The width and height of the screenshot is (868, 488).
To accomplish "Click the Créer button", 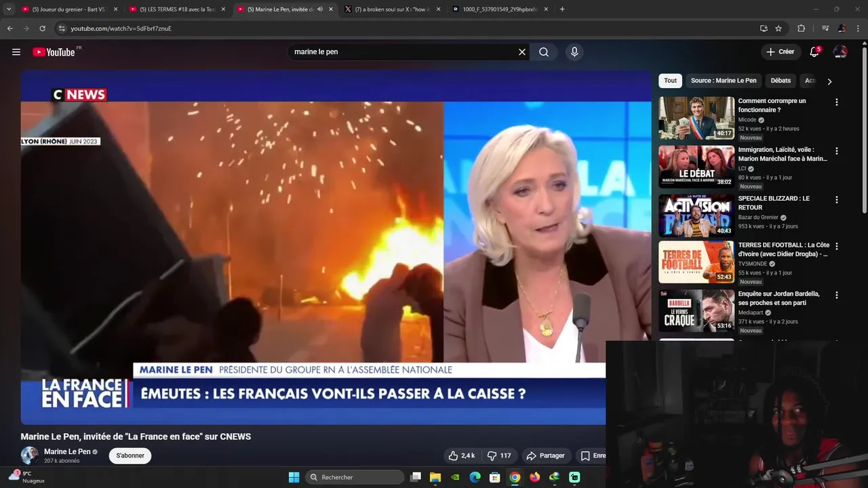I will coord(780,52).
